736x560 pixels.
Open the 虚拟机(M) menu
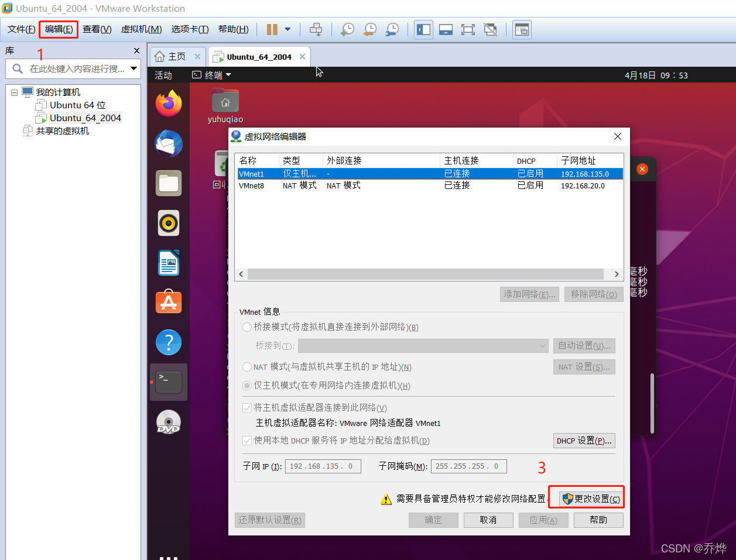coord(142,29)
